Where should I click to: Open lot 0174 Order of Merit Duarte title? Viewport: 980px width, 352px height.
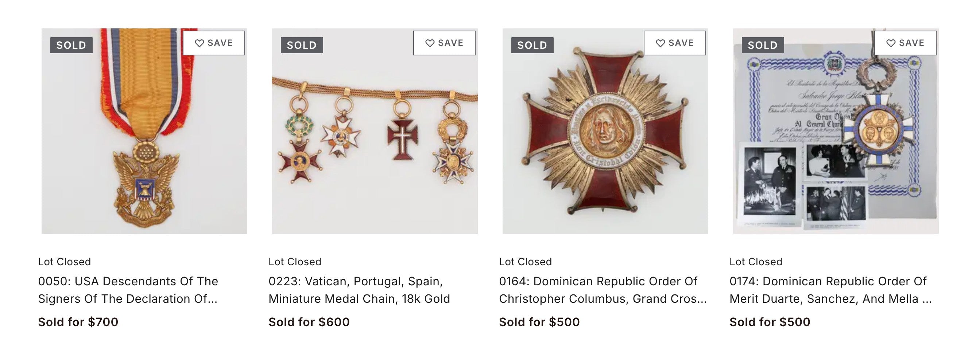(x=830, y=290)
